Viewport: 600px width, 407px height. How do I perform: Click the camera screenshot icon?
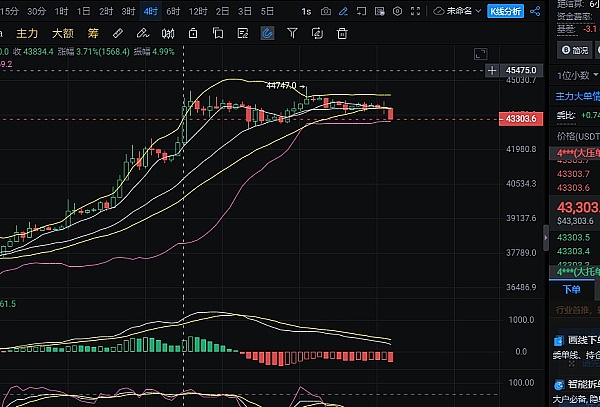click(325, 11)
